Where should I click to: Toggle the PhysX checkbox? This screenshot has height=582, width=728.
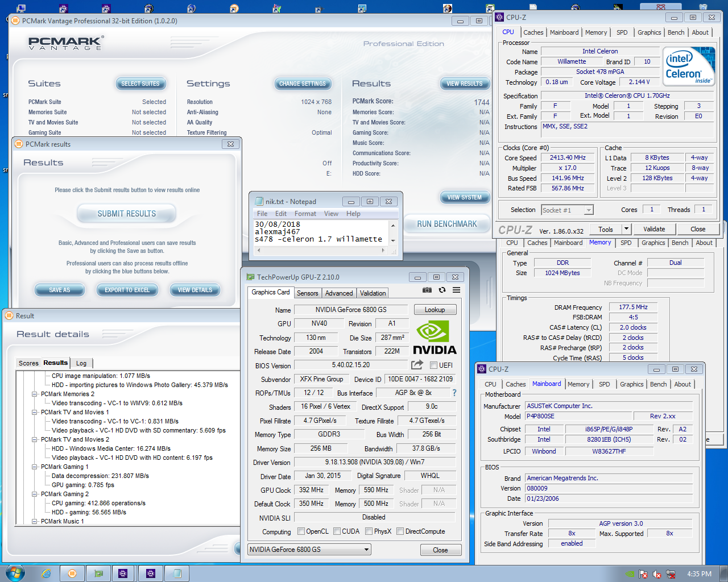[369, 531]
